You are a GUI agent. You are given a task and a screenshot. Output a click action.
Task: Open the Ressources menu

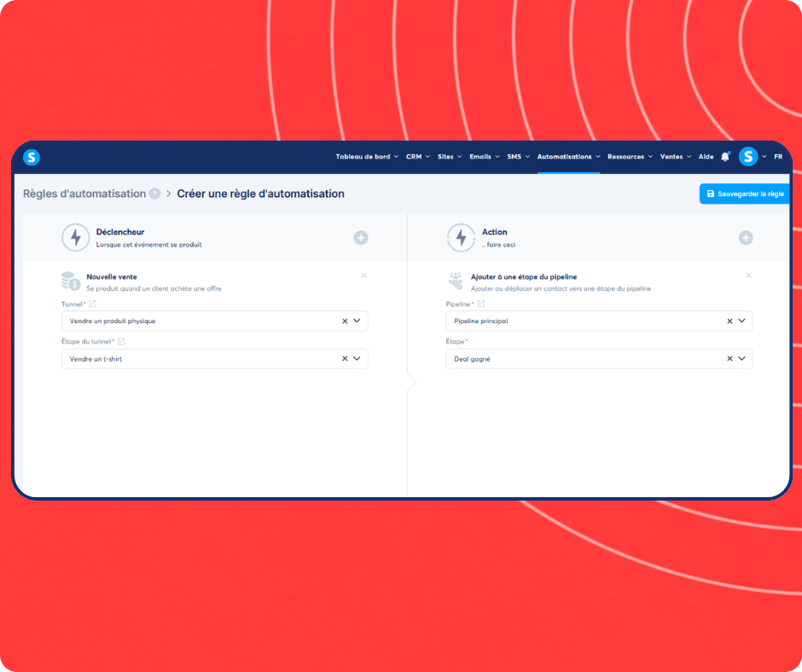(x=630, y=157)
